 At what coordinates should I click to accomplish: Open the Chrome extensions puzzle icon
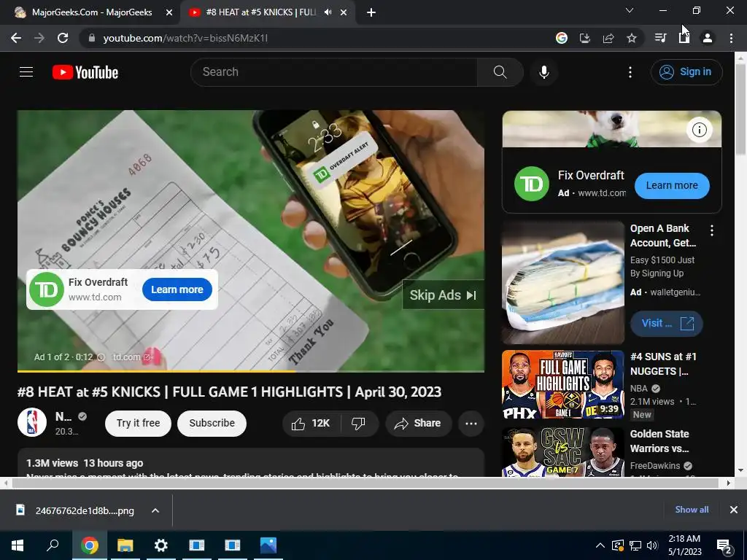click(684, 38)
